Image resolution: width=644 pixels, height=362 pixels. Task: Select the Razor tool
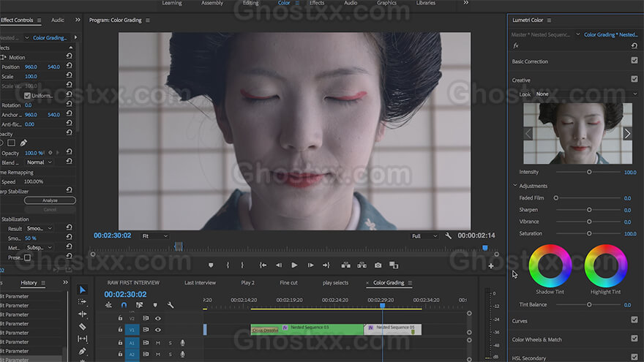pyautogui.click(x=83, y=327)
